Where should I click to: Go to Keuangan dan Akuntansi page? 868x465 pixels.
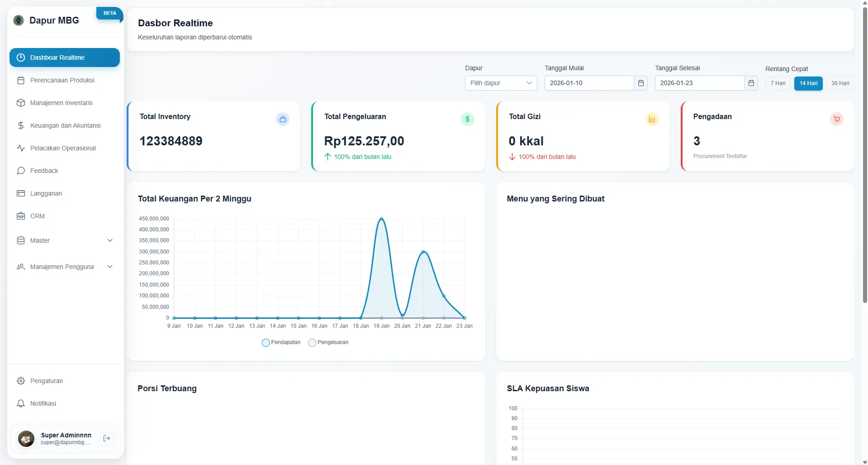[x=65, y=125]
